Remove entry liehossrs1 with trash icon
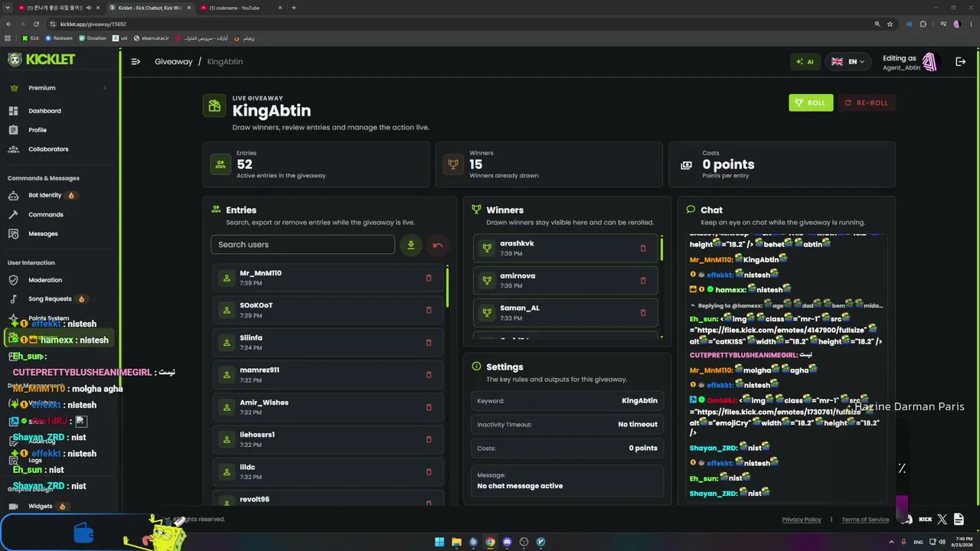The image size is (980, 551). click(429, 439)
